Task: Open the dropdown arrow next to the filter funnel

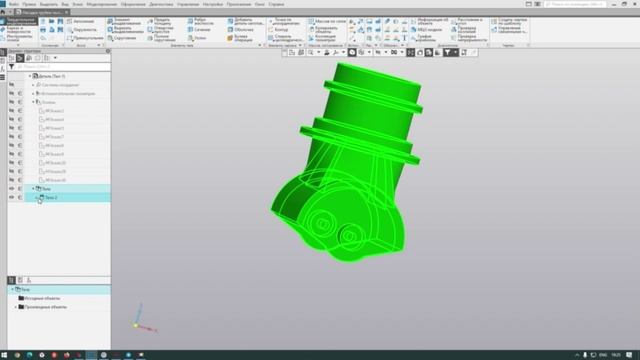Action: (x=456, y=52)
